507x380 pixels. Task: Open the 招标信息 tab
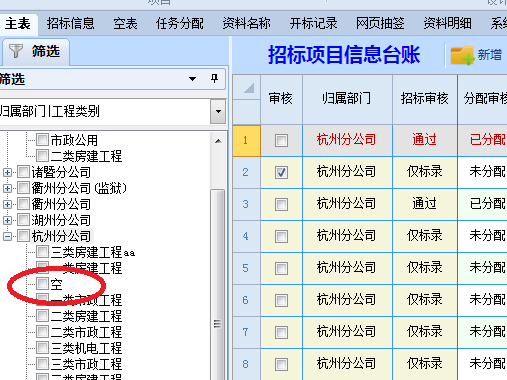71,24
